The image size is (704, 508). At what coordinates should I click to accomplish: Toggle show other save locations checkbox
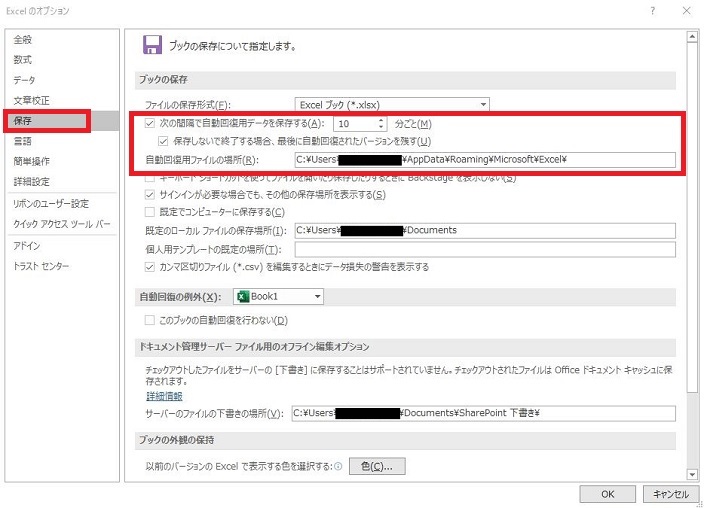[x=150, y=194]
